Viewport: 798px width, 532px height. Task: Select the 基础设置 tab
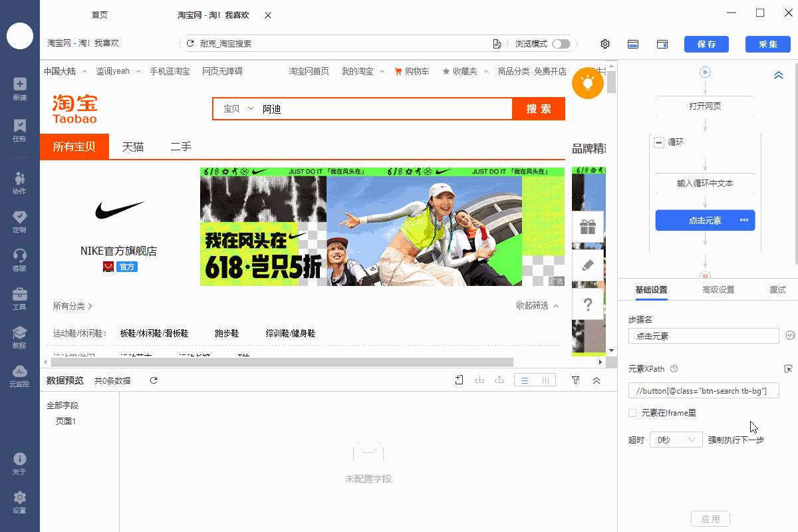pos(650,289)
